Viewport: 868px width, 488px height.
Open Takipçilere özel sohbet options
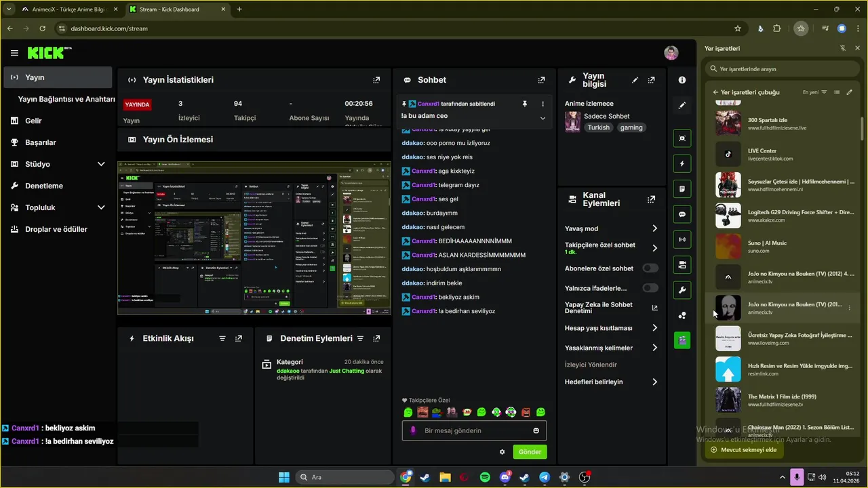(x=654, y=248)
